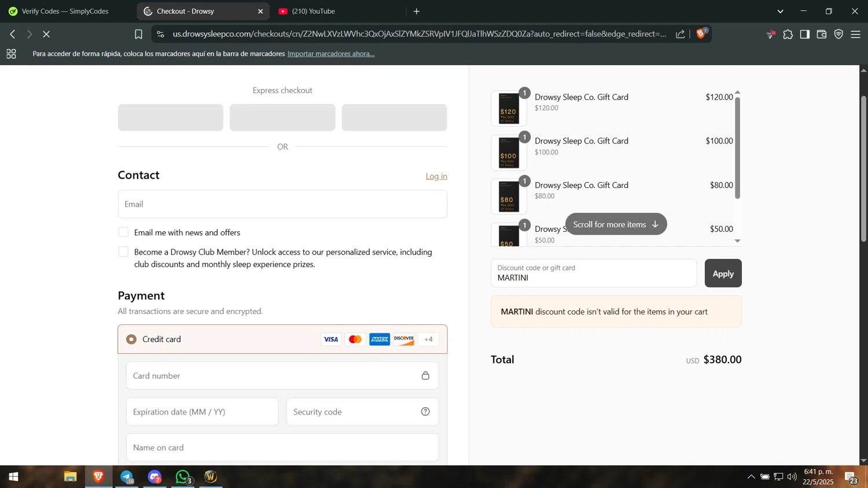Click the Email input field

coord(282,204)
